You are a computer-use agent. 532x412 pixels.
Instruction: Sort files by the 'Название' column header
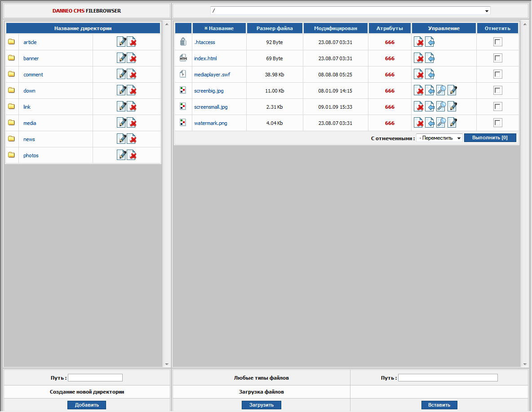pyautogui.click(x=219, y=28)
